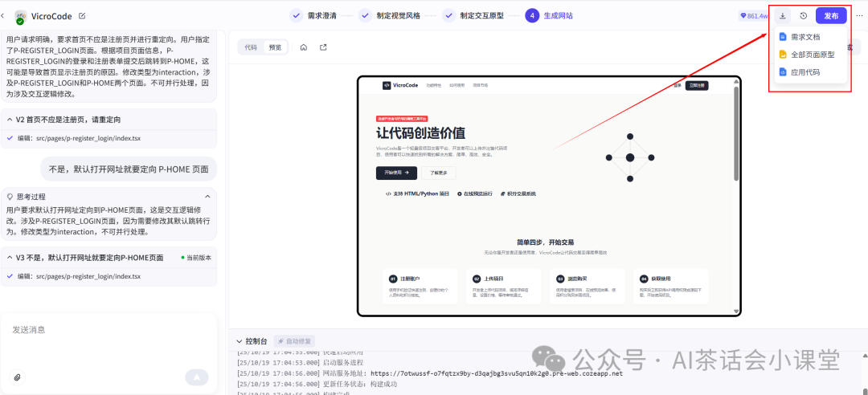This screenshot has height=395, width=868.
Task: Click 如何使用 nav link in preview
Action: [x=457, y=86]
